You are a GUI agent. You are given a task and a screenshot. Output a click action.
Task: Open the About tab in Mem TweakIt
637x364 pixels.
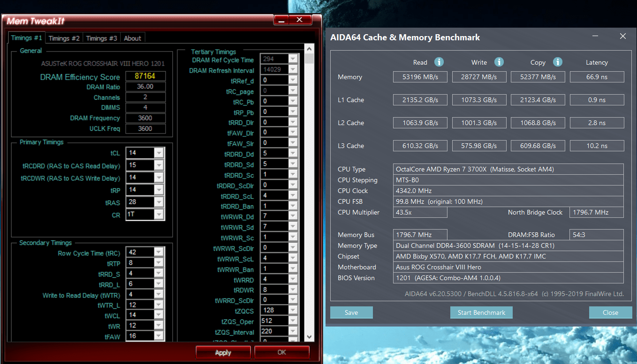(132, 38)
